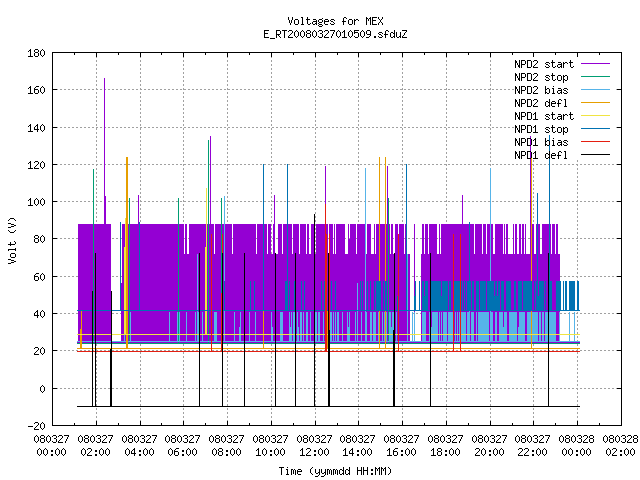Click the chart title 'Voltages for MEX'
640x480 pixels.
(x=335, y=21)
